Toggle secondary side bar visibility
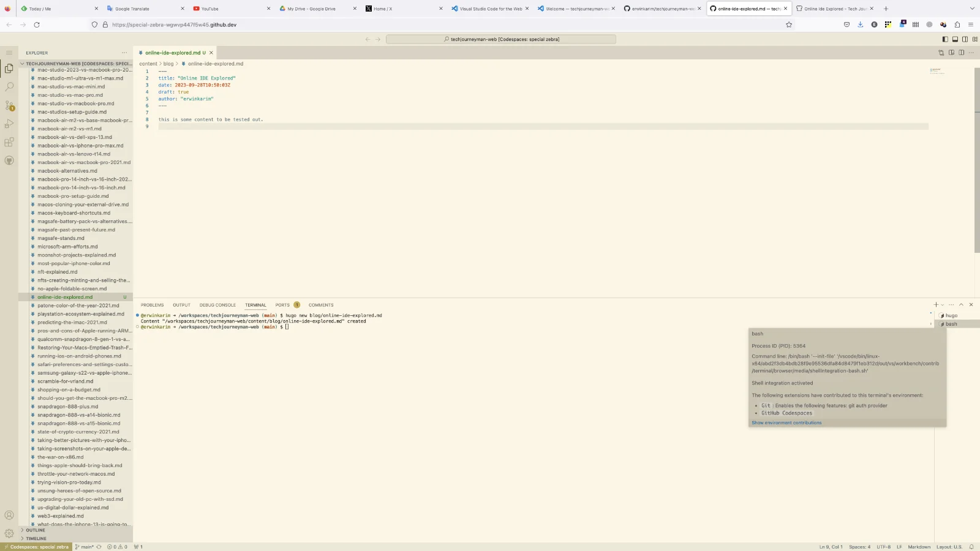 pos(965,39)
